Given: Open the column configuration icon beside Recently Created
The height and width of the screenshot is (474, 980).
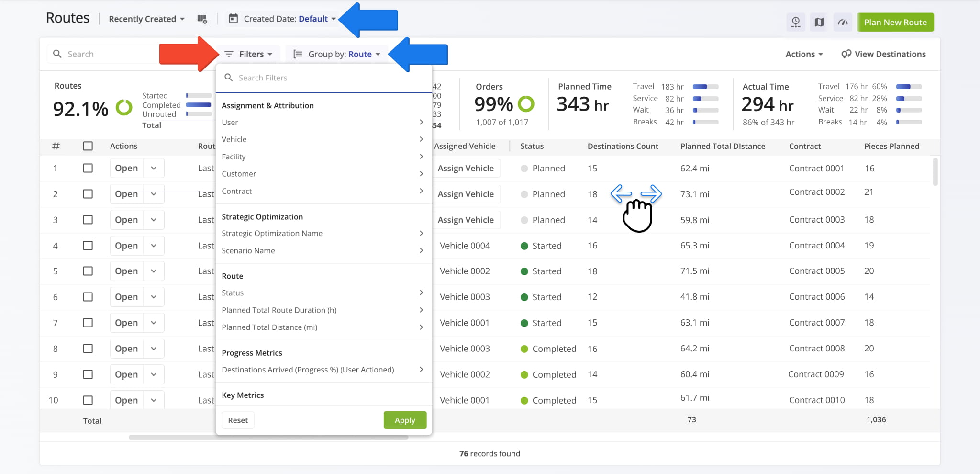Looking at the screenshot, I should (202, 19).
